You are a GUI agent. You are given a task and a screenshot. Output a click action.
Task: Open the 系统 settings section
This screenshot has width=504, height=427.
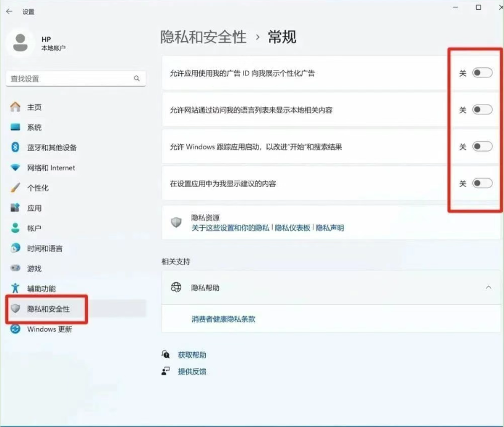pos(32,127)
